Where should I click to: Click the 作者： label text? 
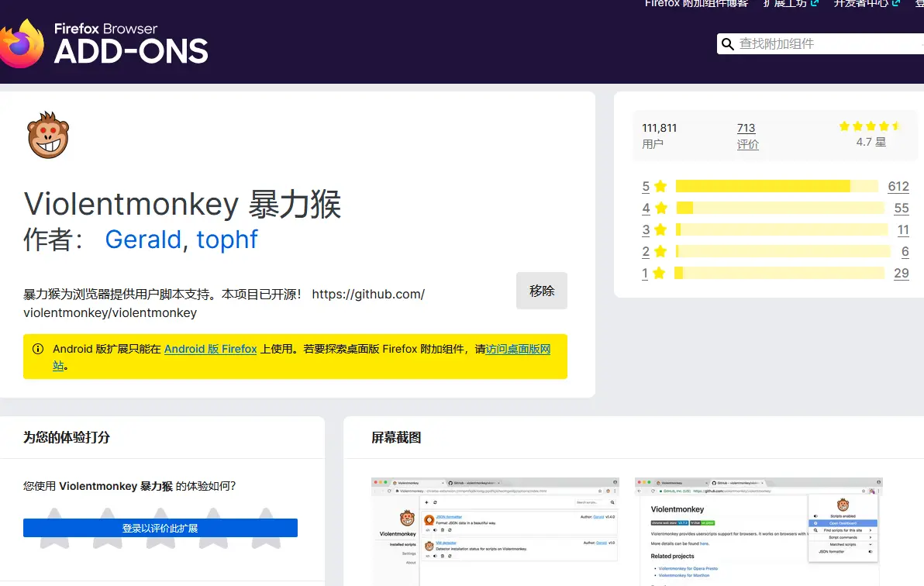[x=53, y=240]
